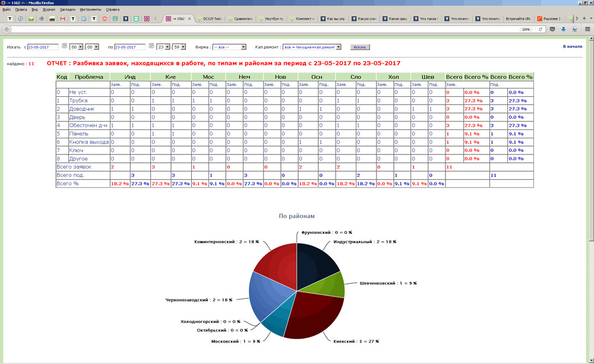Open calendar picker beside end date

pyautogui.click(x=151, y=46)
